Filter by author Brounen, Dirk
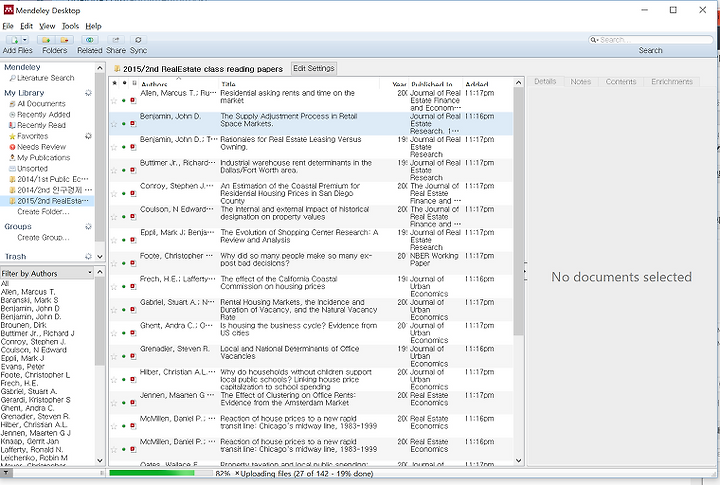The height and width of the screenshot is (485, 720). (23, 325)
